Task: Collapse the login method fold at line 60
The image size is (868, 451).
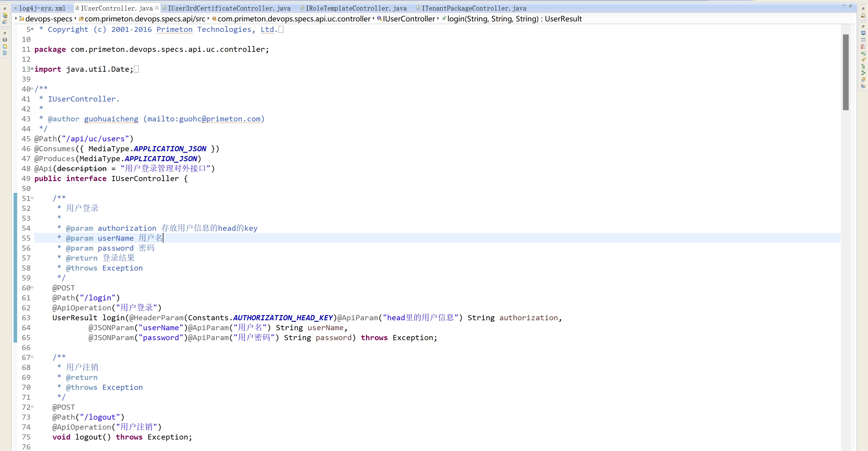Action: pyautogui.click(x=32, y=287)
